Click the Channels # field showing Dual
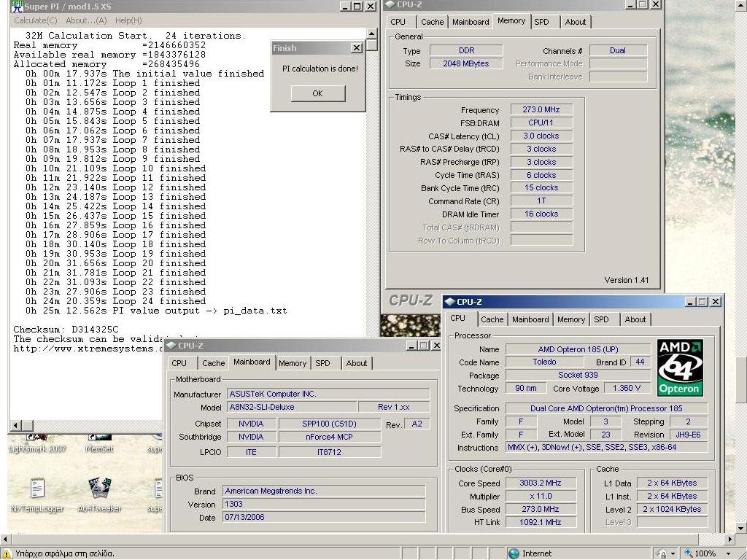 [x=618, y=50]
